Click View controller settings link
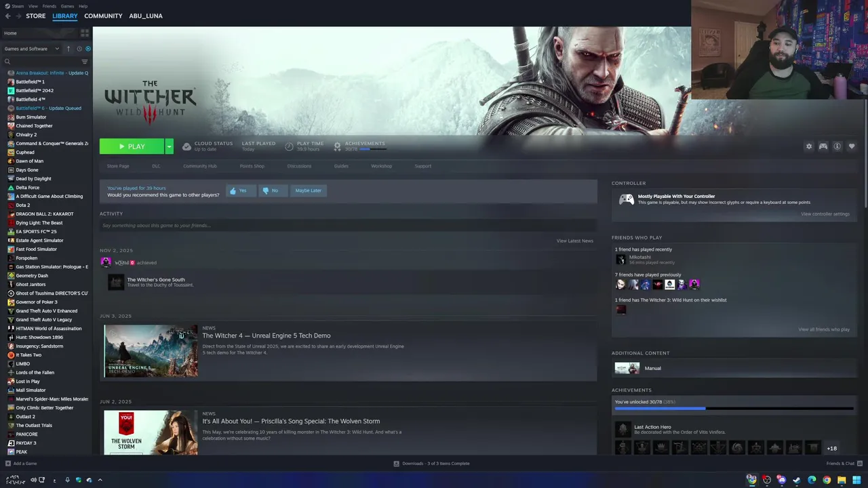Viewport: 868px width, 488px height. tap(825, 214)
